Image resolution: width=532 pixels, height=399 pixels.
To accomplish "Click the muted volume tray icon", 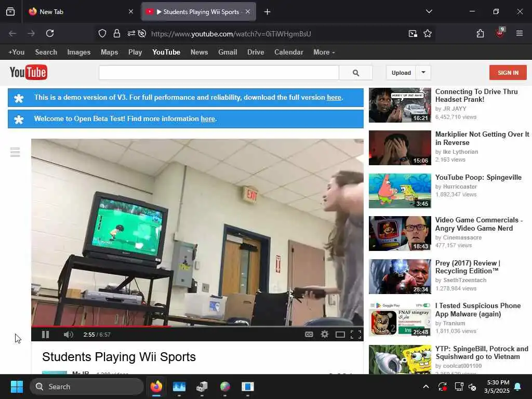I will 472,387.
